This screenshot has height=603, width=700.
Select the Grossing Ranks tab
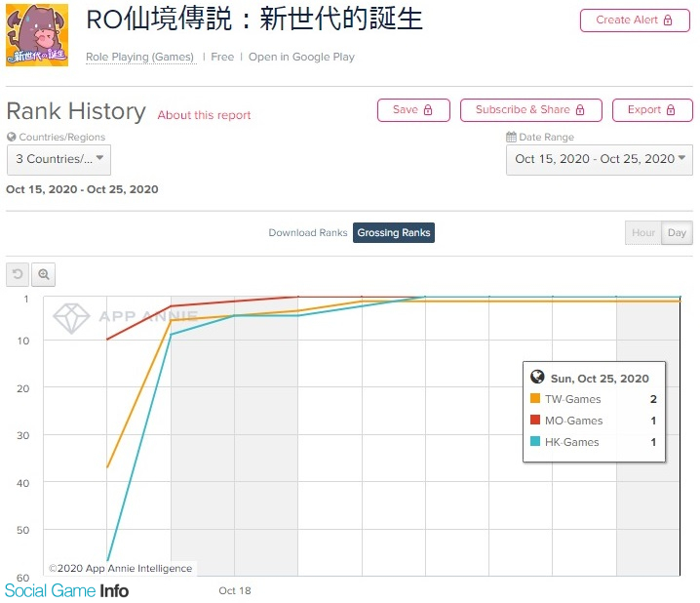click(393, 233)
